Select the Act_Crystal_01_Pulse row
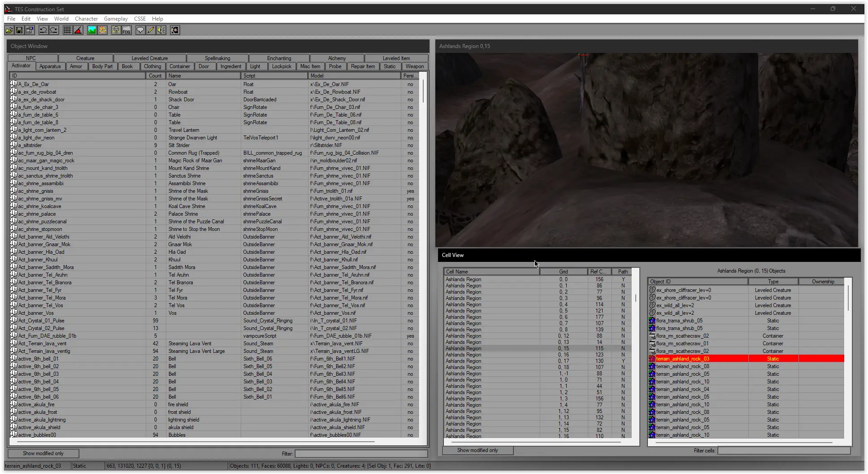Screen dimensions: 868x474 pyautogui.click(x=214, y=320)
